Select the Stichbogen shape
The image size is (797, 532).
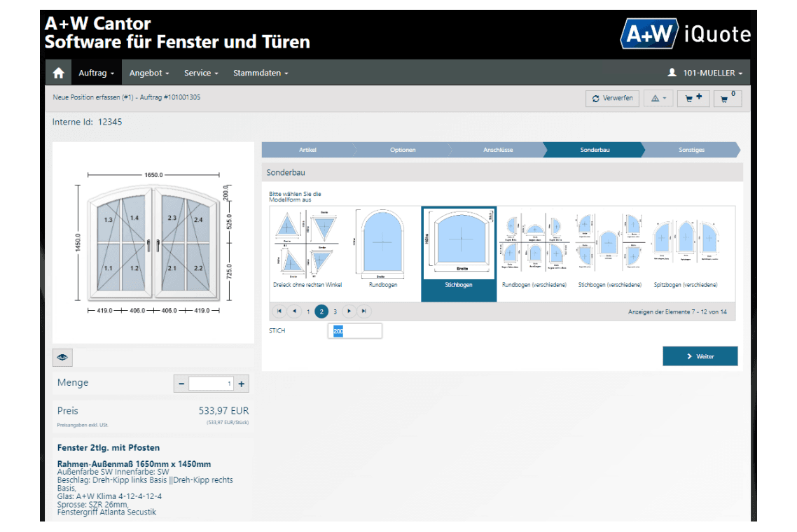[459, 253]
